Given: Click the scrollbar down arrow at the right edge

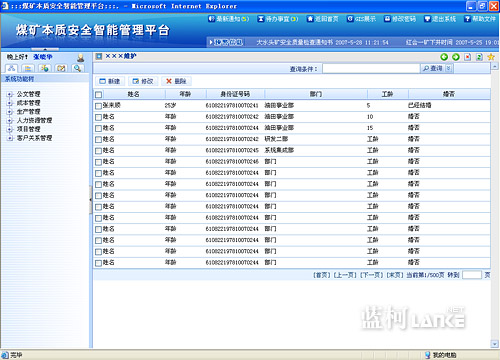Looking at the screenshot, I should 495,344.
